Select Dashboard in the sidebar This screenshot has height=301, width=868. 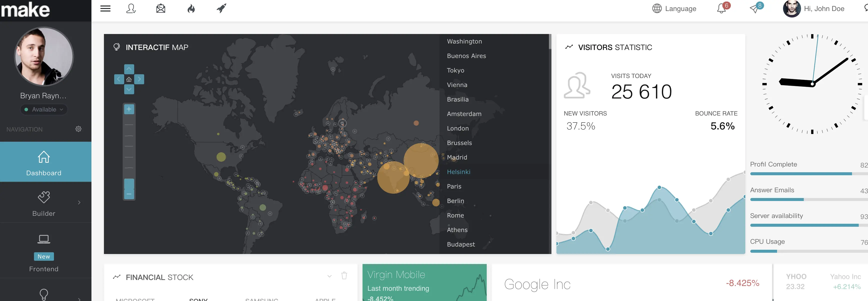45,162
